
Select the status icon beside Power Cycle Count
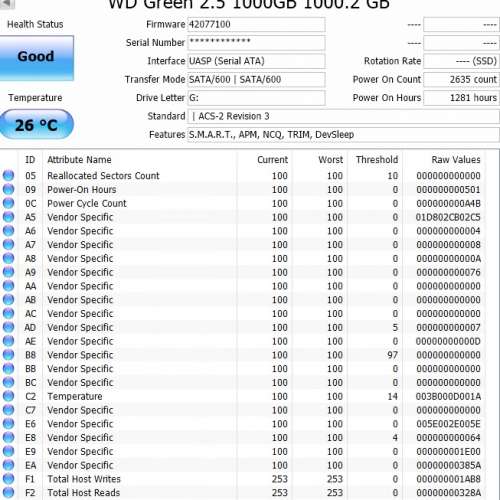pos(8,203)
